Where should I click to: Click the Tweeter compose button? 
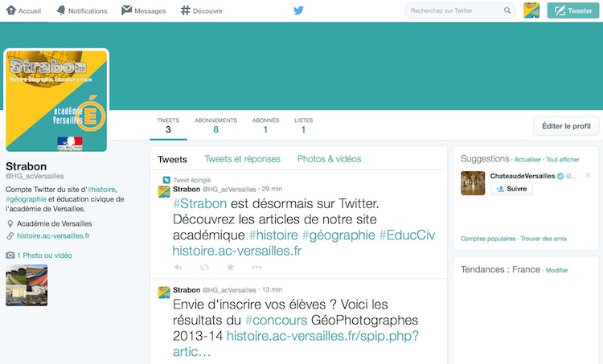click(x=573, y=10)
